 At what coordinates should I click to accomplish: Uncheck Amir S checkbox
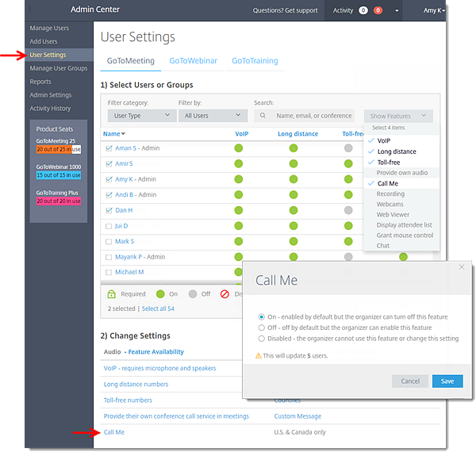[x=109, y=164]
